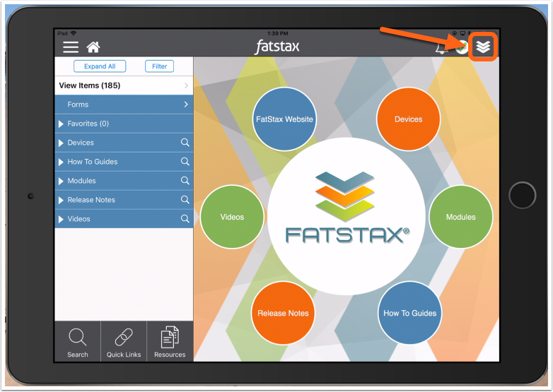553x392 pixels.
Task: Select the Devices sidebar label
Action: click(81, 143)
